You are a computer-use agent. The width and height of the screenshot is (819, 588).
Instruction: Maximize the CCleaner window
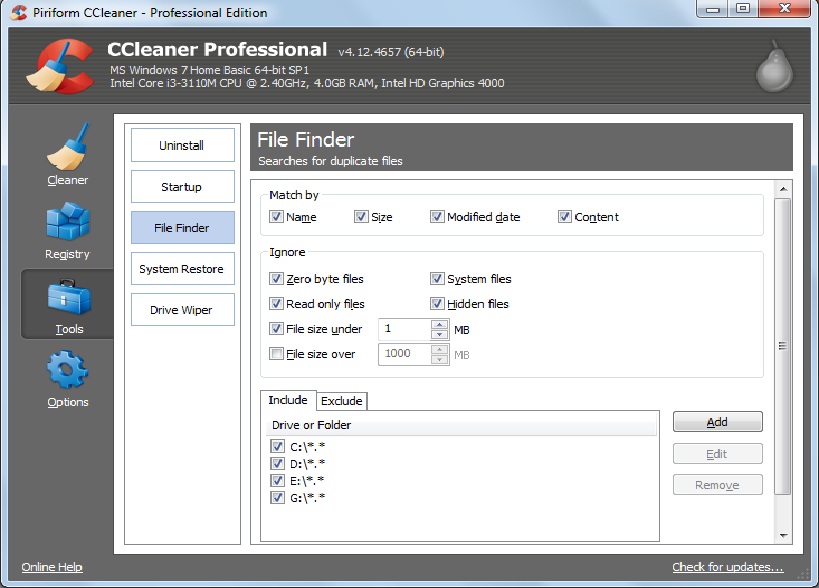pyautogui.click(x=743, y=9)
